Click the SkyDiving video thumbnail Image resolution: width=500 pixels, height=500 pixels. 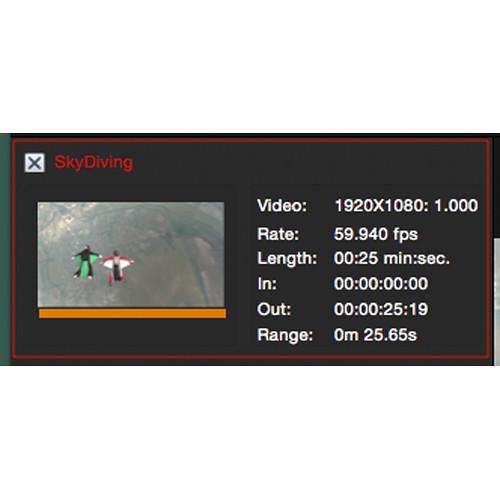click(x=131, y=254)
